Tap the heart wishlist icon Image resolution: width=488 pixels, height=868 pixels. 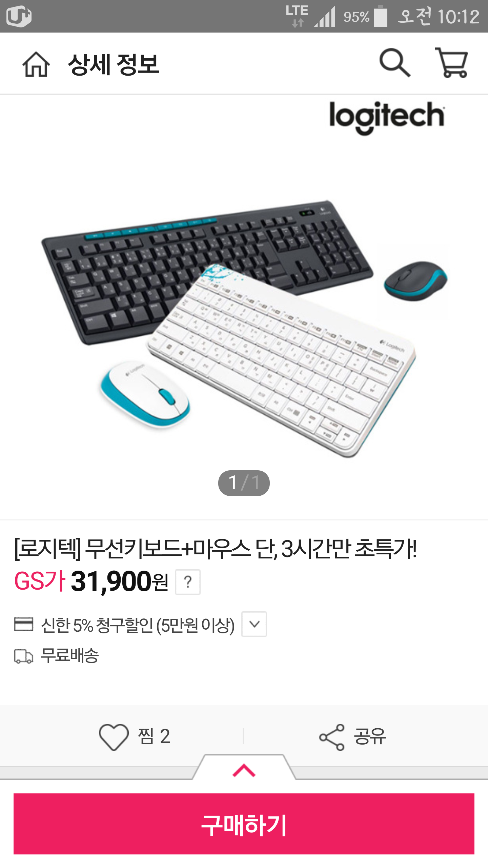pos(114,737)
